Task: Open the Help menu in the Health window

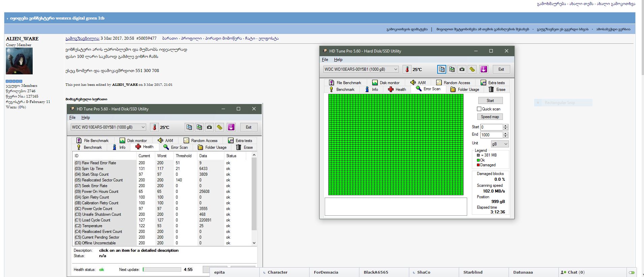Action: tap(86, 117)
